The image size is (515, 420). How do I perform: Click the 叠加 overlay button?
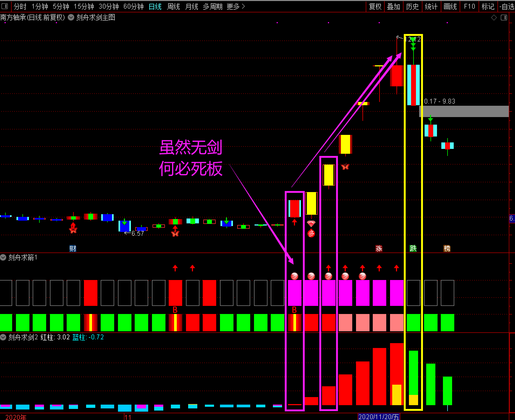pos(394,6)
